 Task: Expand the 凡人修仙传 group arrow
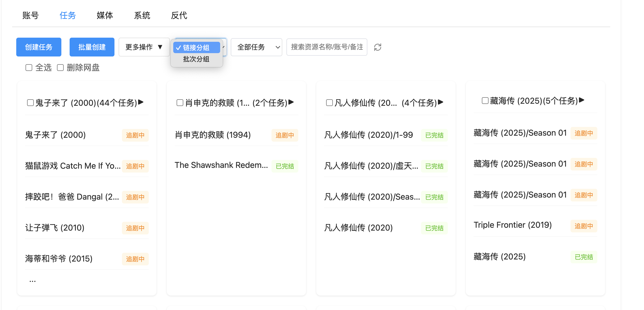point(441,102)
